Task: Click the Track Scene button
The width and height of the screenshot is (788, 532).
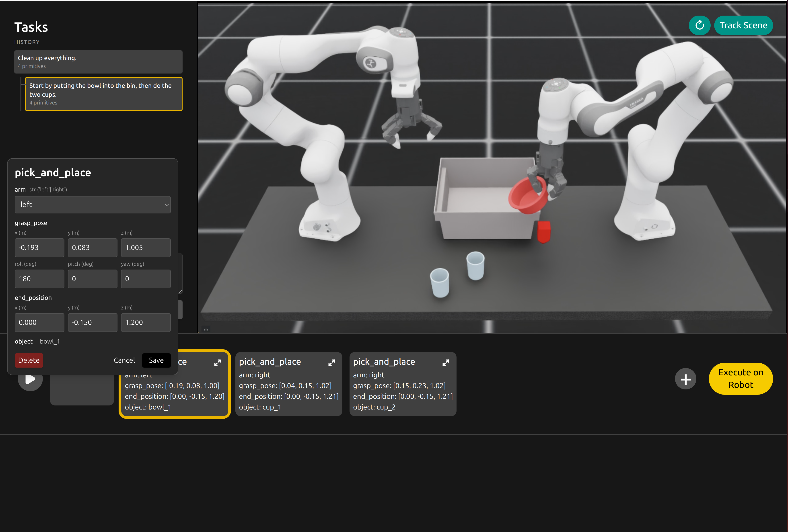Action: pyautogui.click(x=743, y=25)
